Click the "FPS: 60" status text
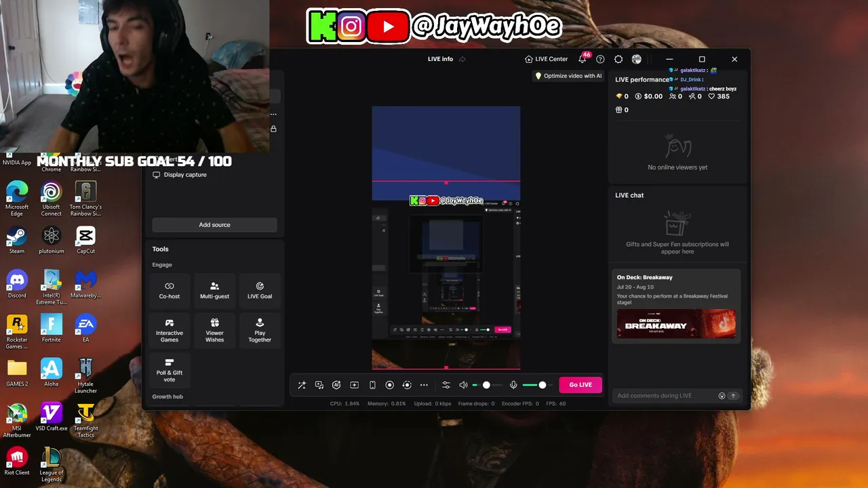 click(556, 403)
